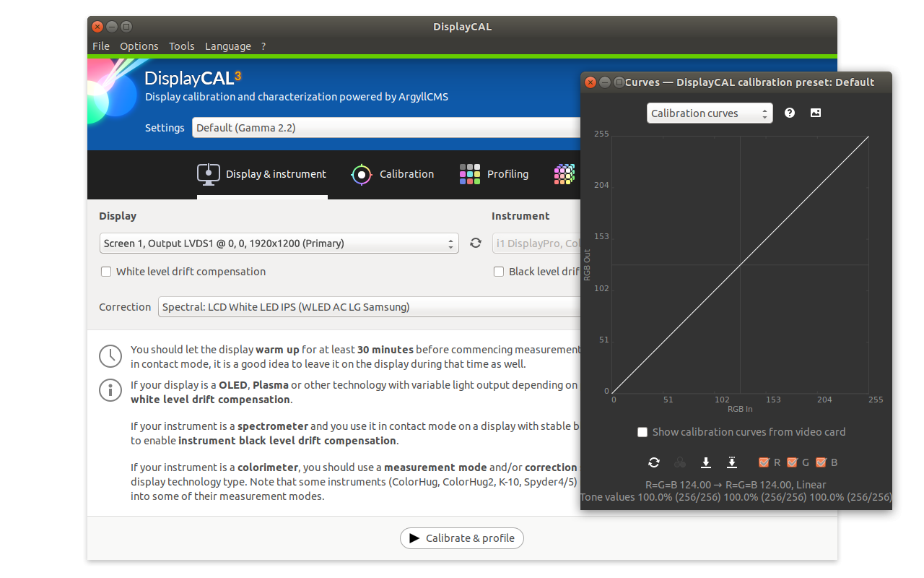Click the 'R=G=B 124.00' Linear status text

736,485
